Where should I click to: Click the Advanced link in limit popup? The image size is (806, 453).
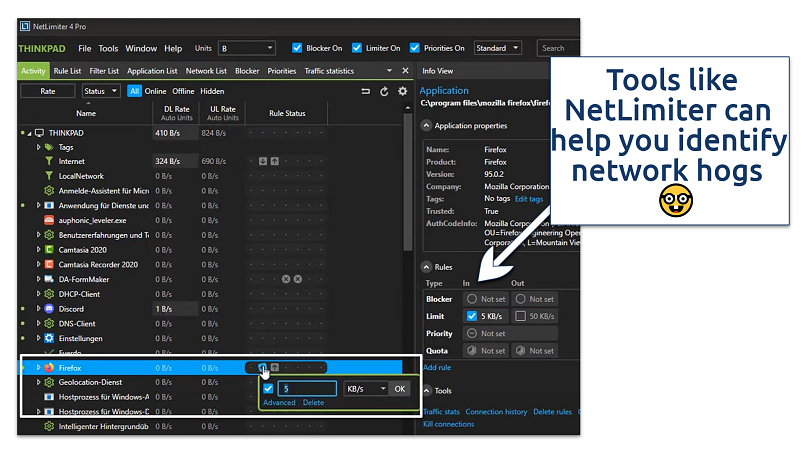[279, 403]
